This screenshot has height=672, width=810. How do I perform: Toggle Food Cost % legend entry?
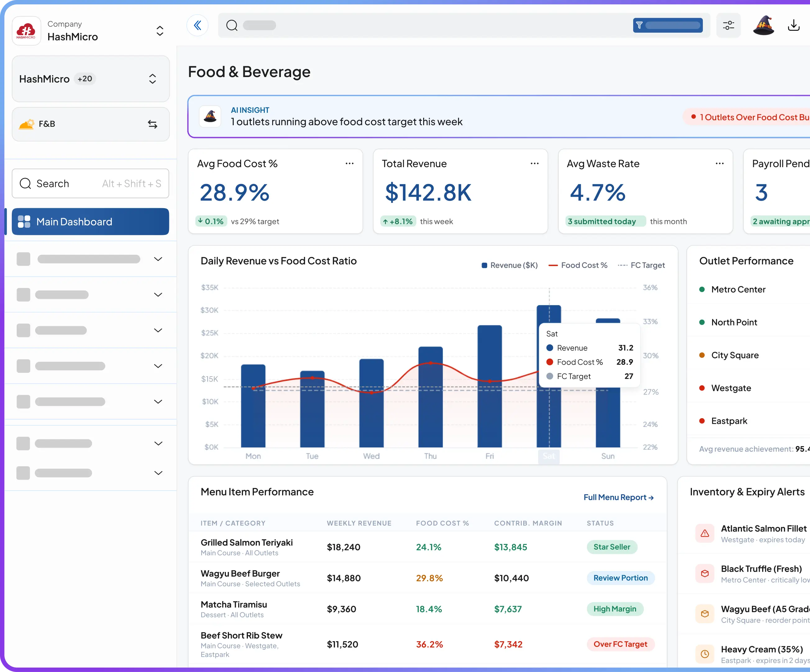pyautogui.click(x=578, y=265)
